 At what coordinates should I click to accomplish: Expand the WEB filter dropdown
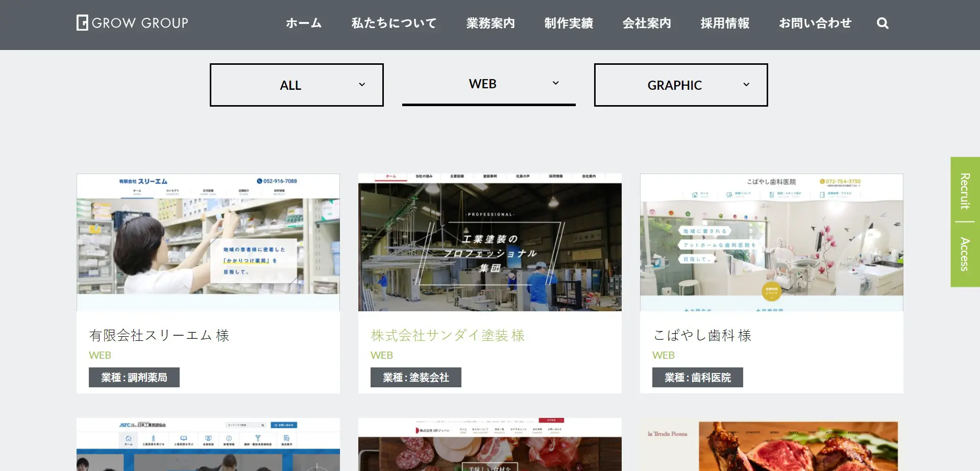[488, 84]
